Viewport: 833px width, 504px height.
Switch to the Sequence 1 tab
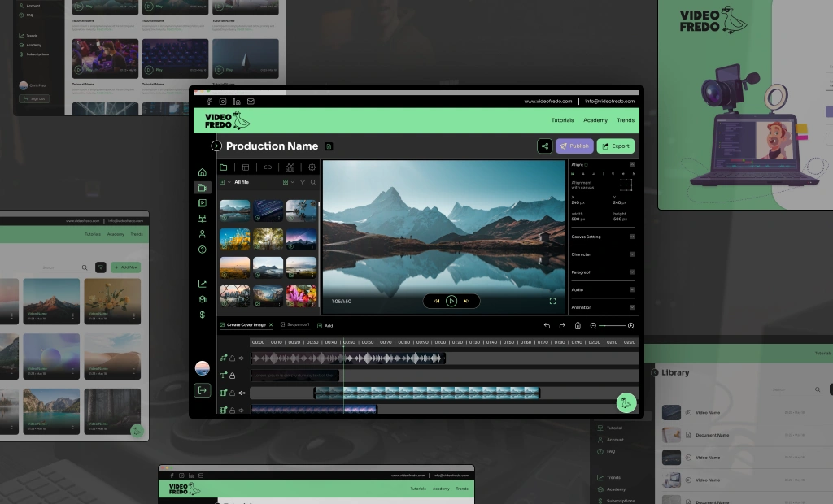(x=294, y=325)
